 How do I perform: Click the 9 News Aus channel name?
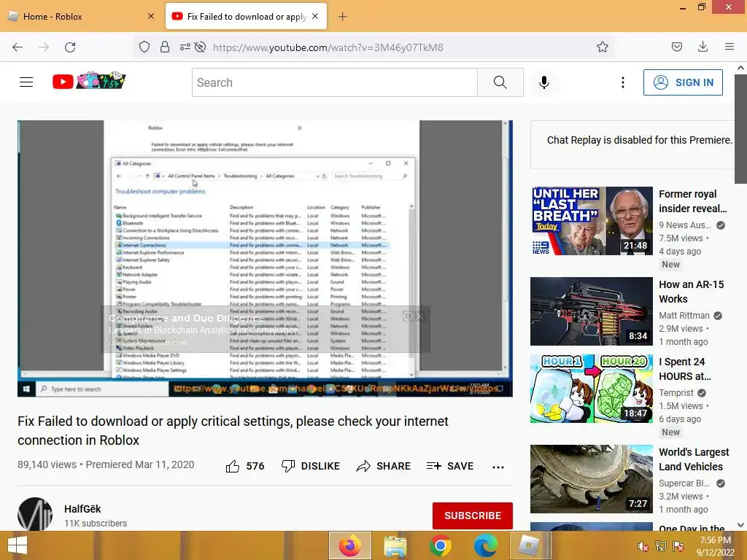click(684, 225)
